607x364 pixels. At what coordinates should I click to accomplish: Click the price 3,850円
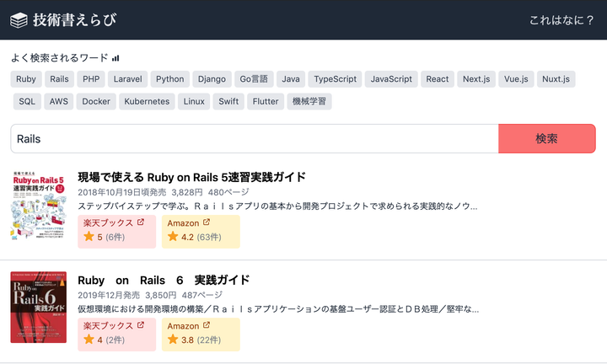tap(161, 295)
